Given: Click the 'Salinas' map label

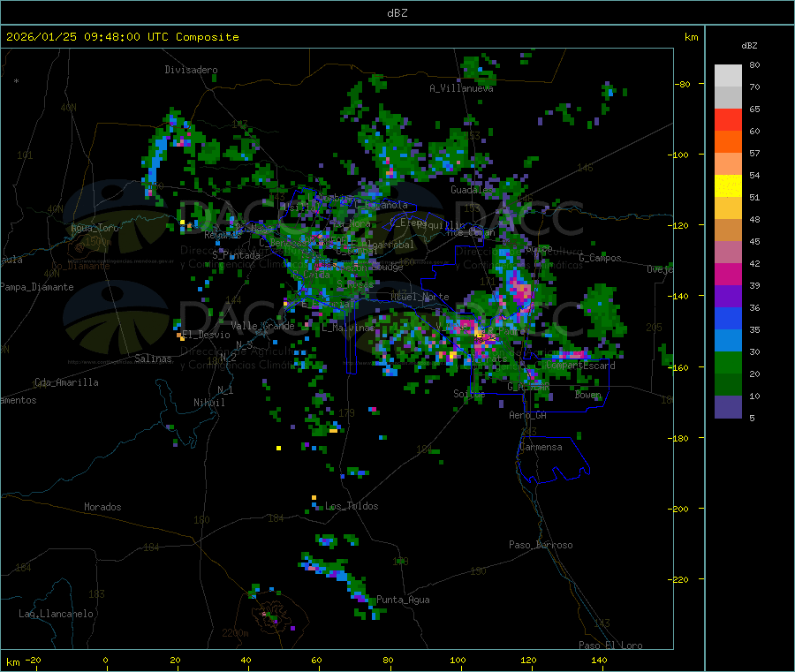Looking at the screenshot, I should pos(153,359).
